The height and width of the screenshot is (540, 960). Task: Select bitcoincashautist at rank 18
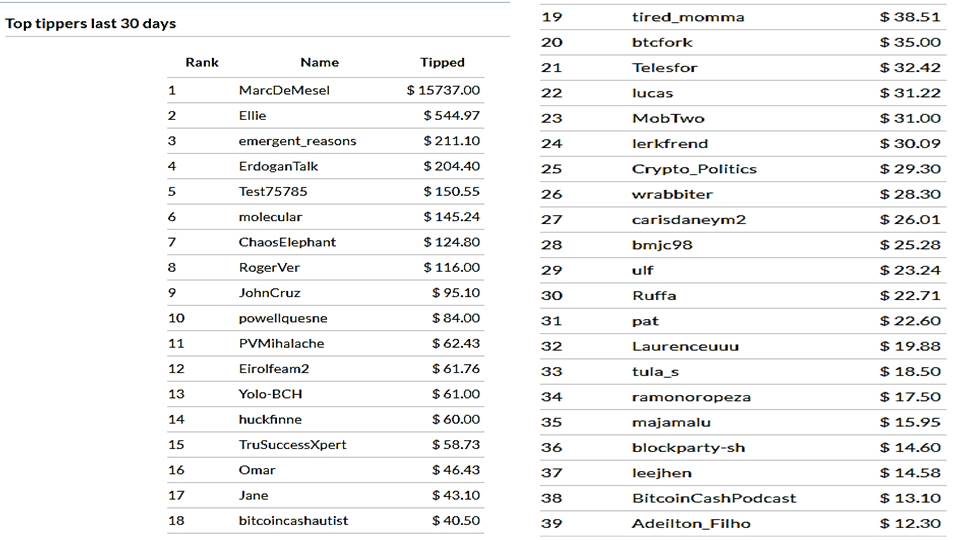(293, 521)
